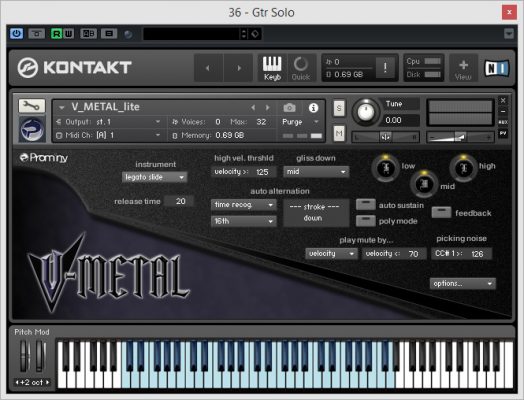The width and height of the screenshot is (524, 400).
Task: Solo the instrument with S button
Action: point(339,108)
